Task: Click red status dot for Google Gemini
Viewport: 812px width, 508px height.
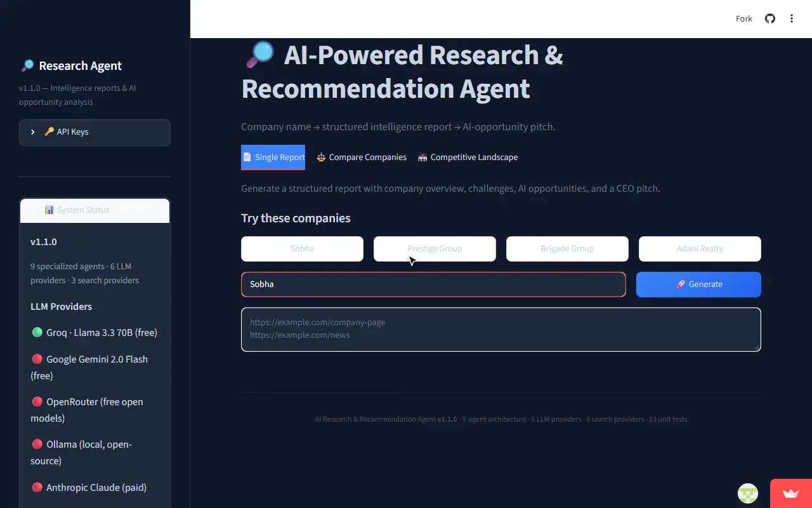Action: 37,359
